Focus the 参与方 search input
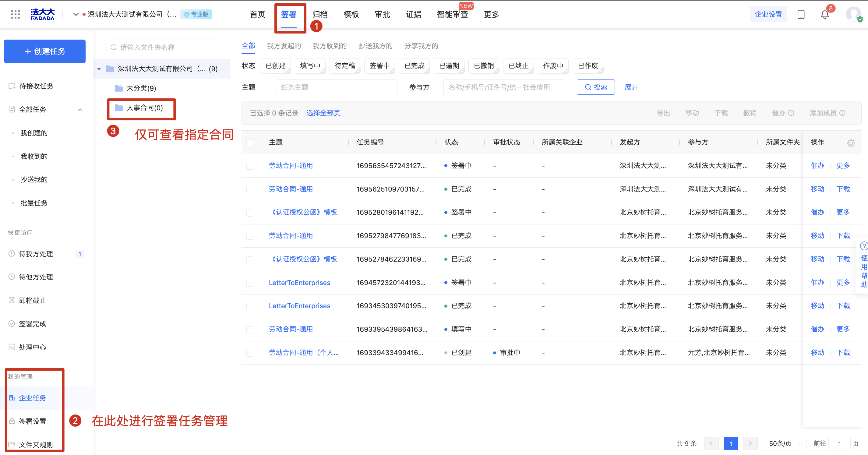Image resolution: width=868 pixels, height=455 pixels. coord(504,87)
